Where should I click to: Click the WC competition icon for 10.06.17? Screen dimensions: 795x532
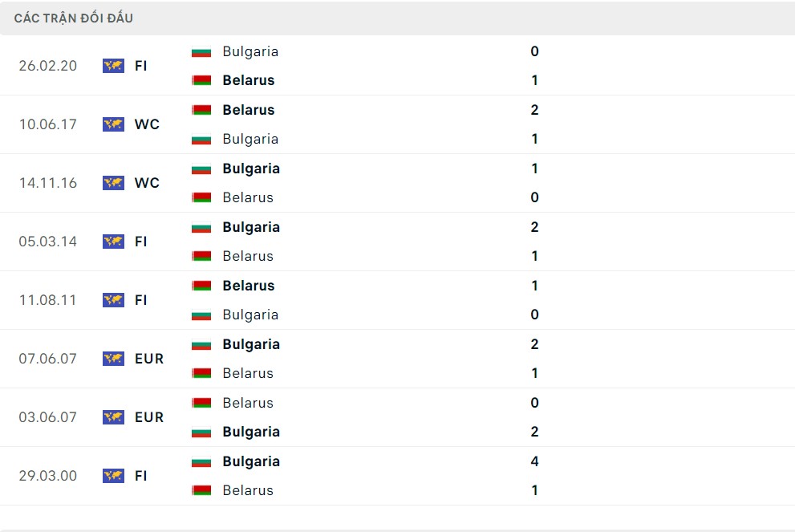[113, 124]
